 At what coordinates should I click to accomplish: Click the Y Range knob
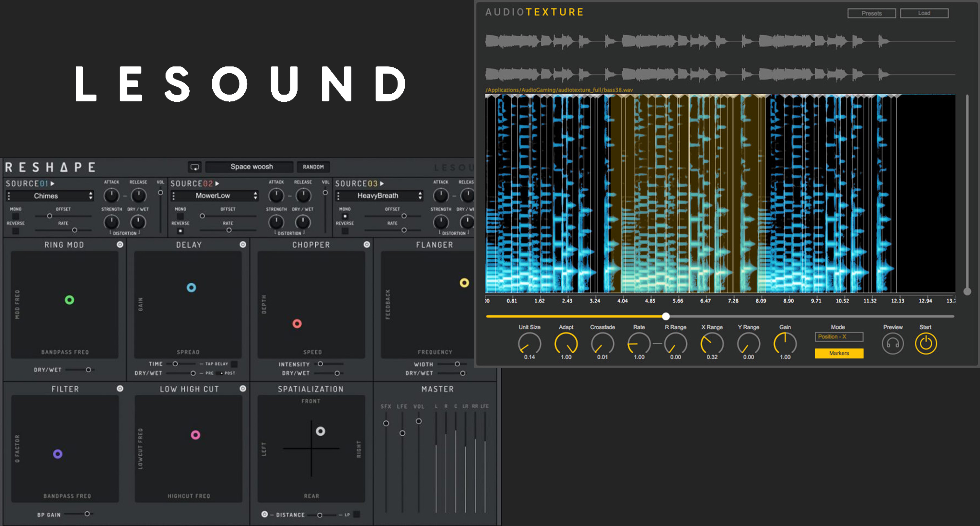point(748,344)
